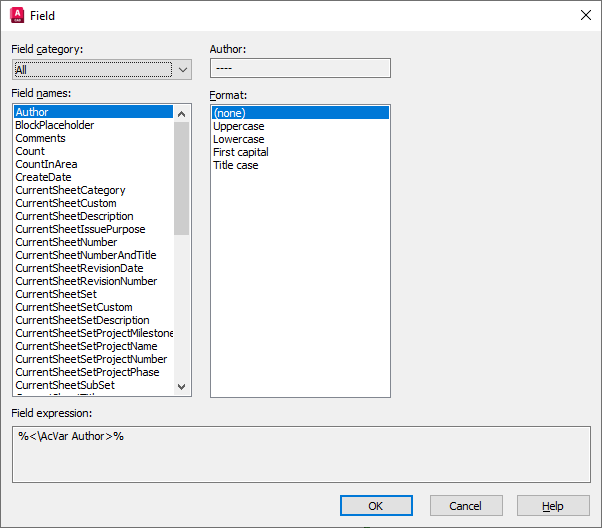The height and width of the screenshot is (528, 602).
Task: Click the Author value field
Action: (x=300, y=68)
